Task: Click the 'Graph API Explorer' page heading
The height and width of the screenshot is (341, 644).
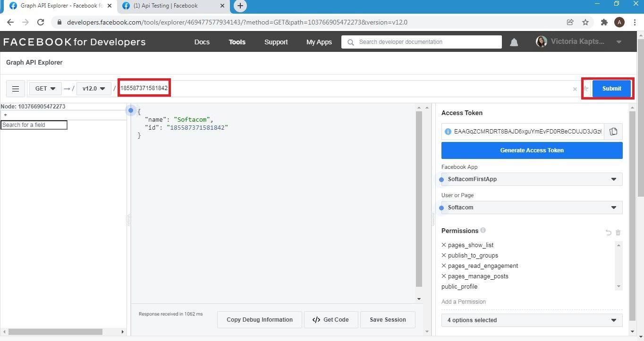Action: 34,62
